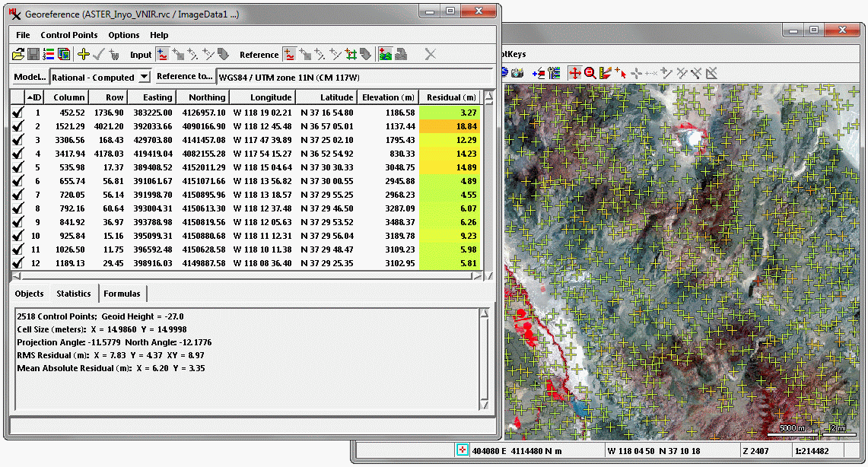
Task: Click the stacked map layers icon
Action: [64, 54]
